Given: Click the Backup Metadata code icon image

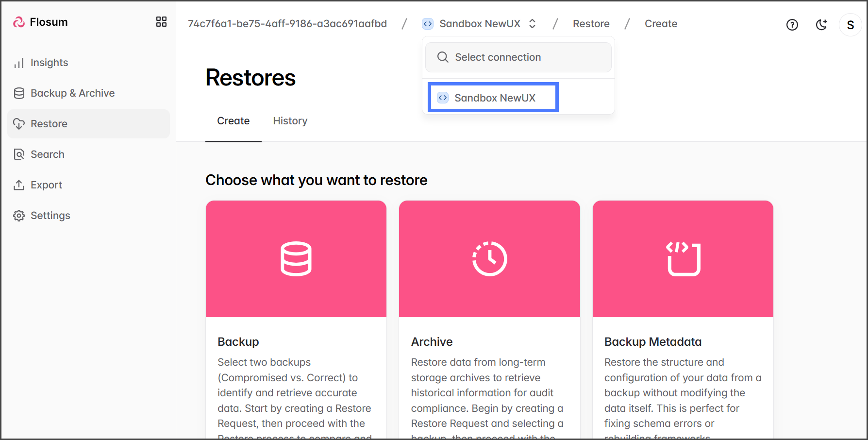Looking at the screenshot, I should [683, 259].
